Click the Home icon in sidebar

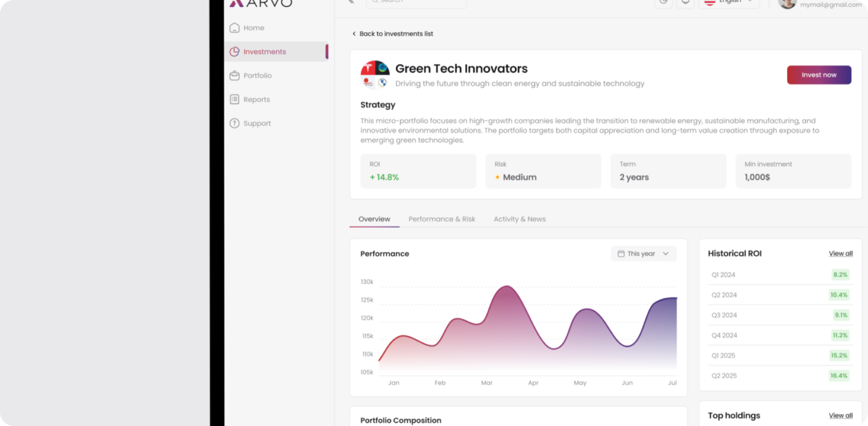point(234,28)
